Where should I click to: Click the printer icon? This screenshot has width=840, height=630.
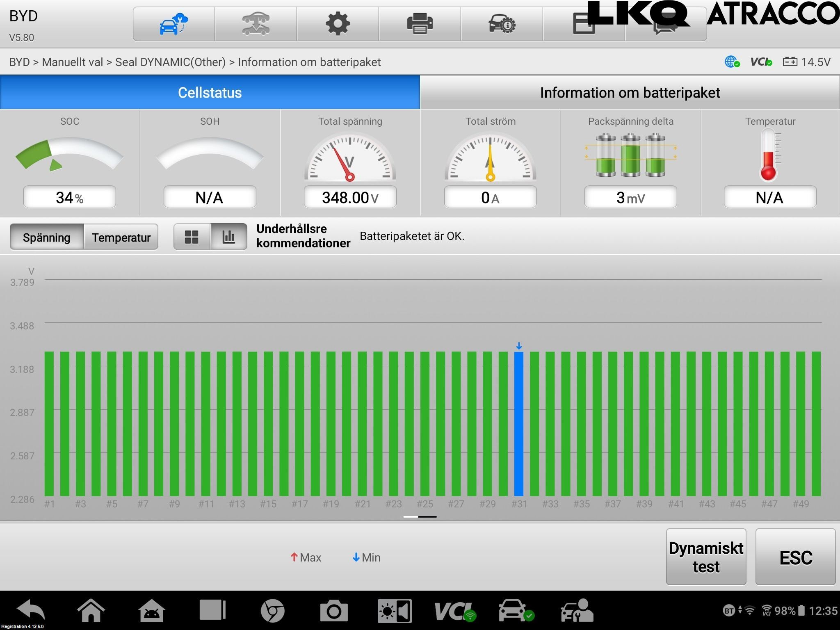pyautogui.click(x=420, y=24)
